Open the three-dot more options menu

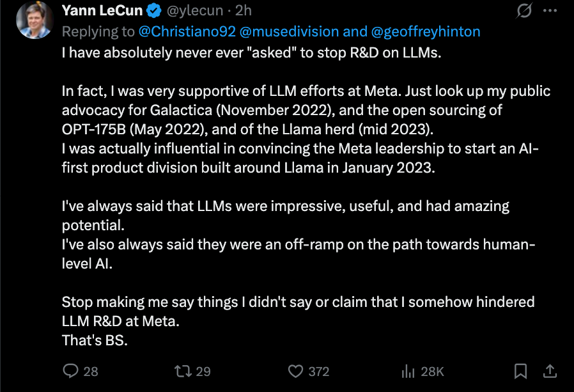click(x=550, y=11)
